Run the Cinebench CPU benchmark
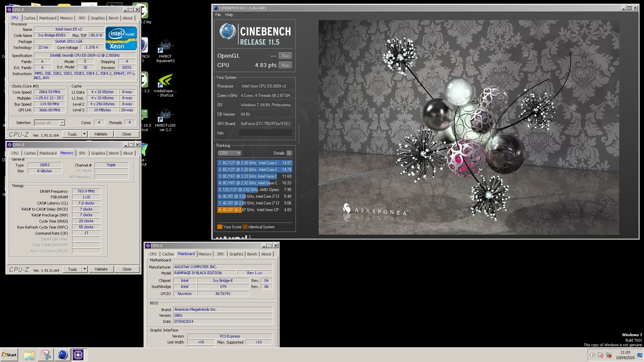Viewport: 644px width, 362px height. [x=285, y=65]
